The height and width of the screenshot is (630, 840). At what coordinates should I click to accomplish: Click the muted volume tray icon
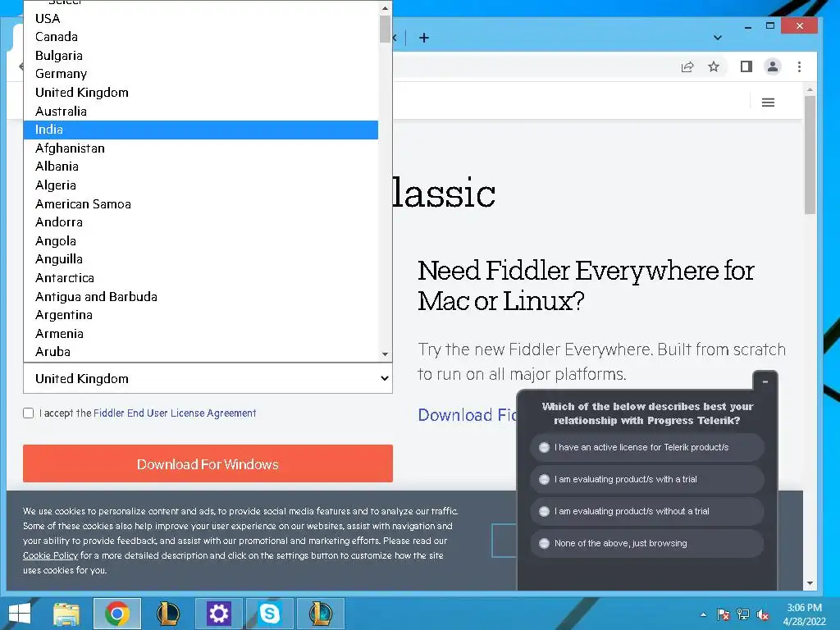tap(763, 614)
